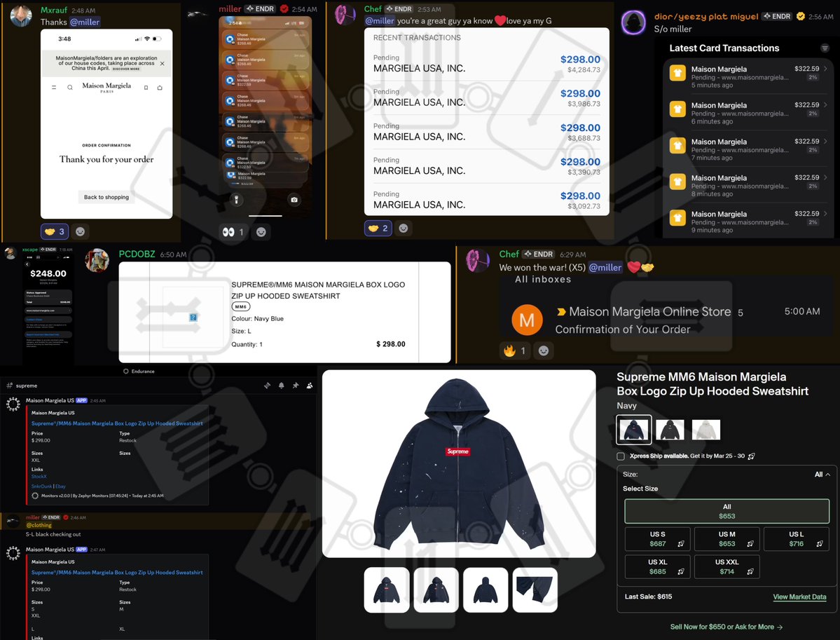This screenshot has width=840, height=640.
Task: Toggle the fire reaction showing 1
Action: point(516,350)
